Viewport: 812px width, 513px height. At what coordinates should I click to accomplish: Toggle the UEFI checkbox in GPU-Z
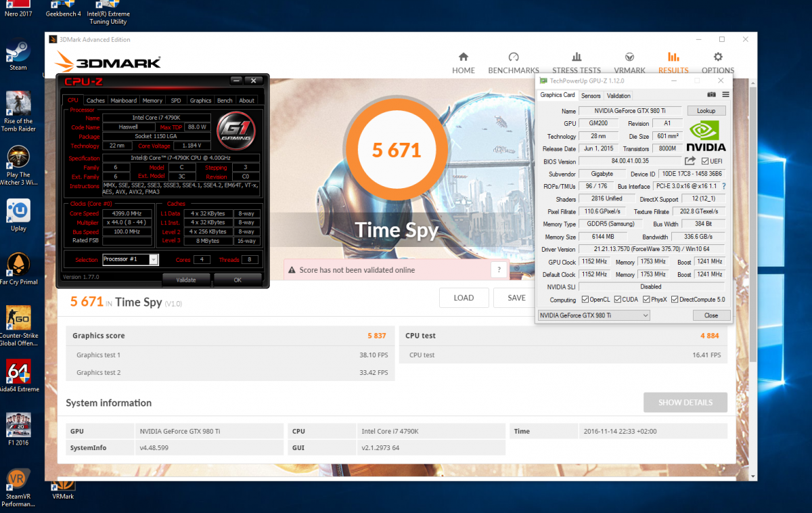pos(706,161)
